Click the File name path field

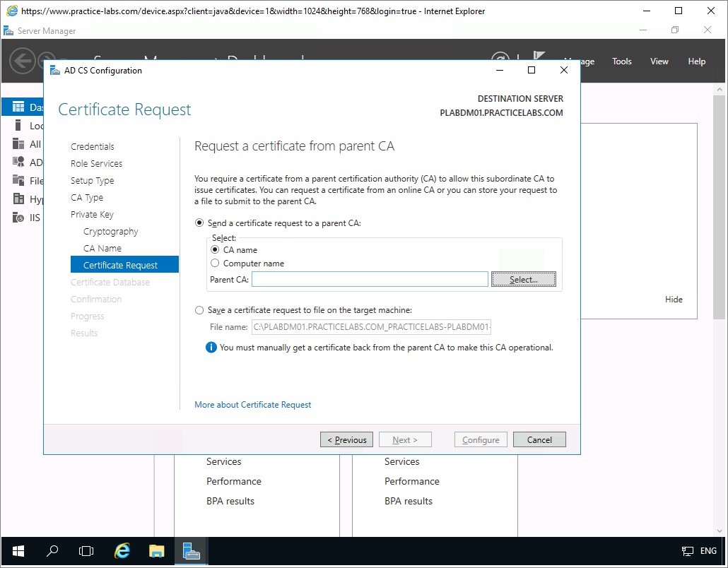point(371,327)
